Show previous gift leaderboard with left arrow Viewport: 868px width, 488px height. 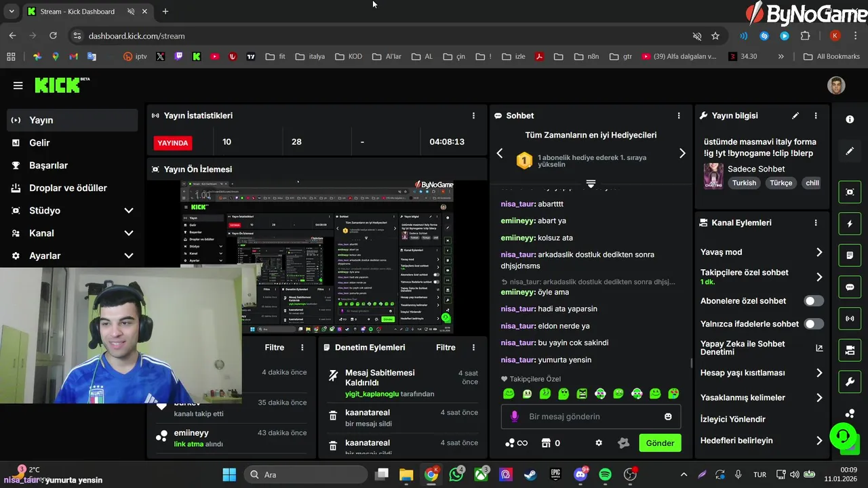pyautogui.click(x=500, y=153)
